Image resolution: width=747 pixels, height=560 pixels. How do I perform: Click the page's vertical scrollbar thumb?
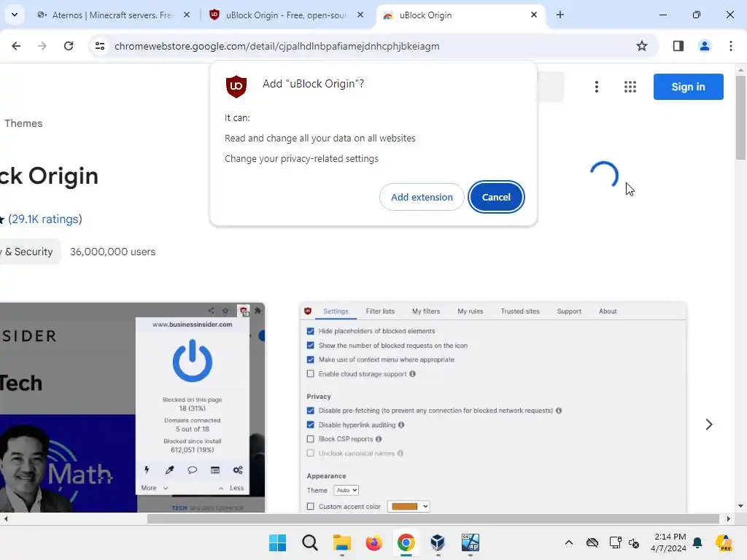click(740, 117)
